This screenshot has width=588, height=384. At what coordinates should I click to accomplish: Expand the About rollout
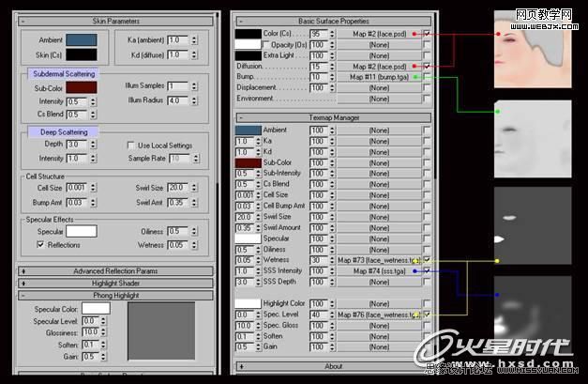point(333,366)
